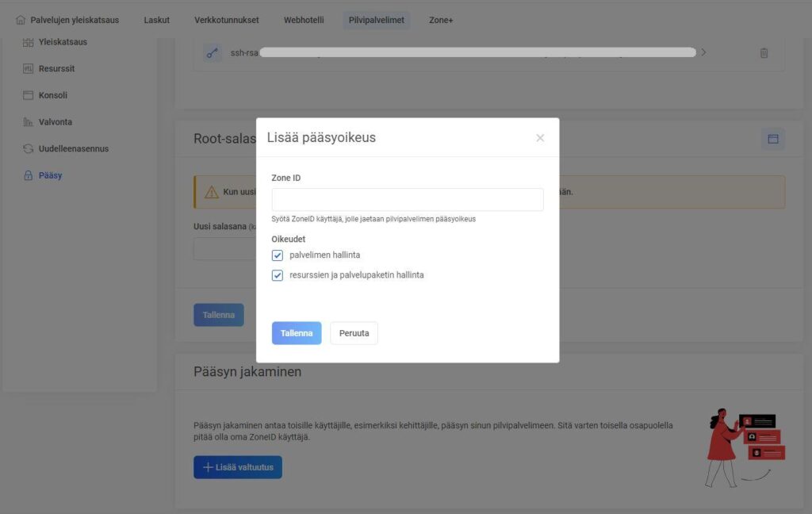The image size is (812, 514).
Task: Click the Uudelleenasennus refresh icon
Action: pos(29,148)
